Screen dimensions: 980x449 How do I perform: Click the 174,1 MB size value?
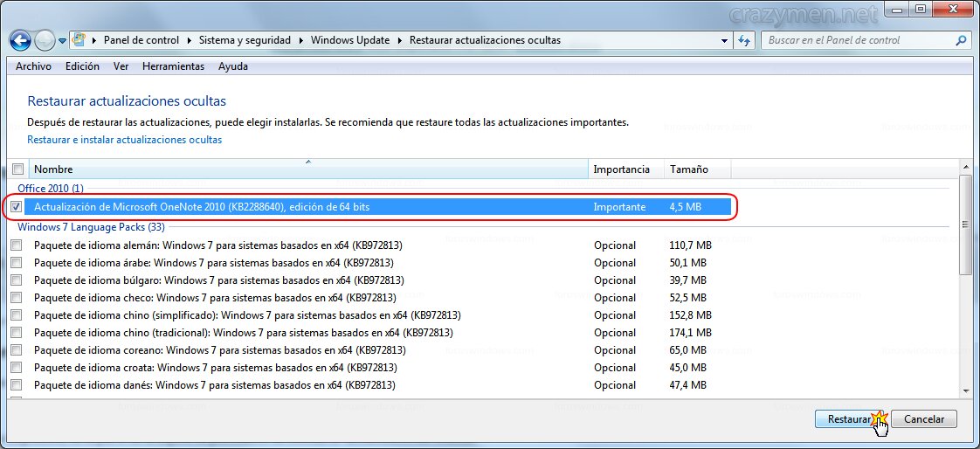(690, 333)
